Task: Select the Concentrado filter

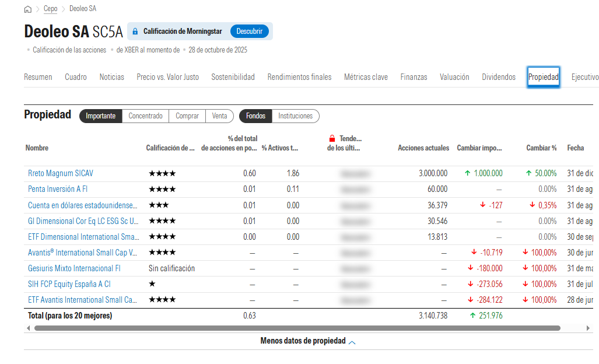Action: (145, 116)
